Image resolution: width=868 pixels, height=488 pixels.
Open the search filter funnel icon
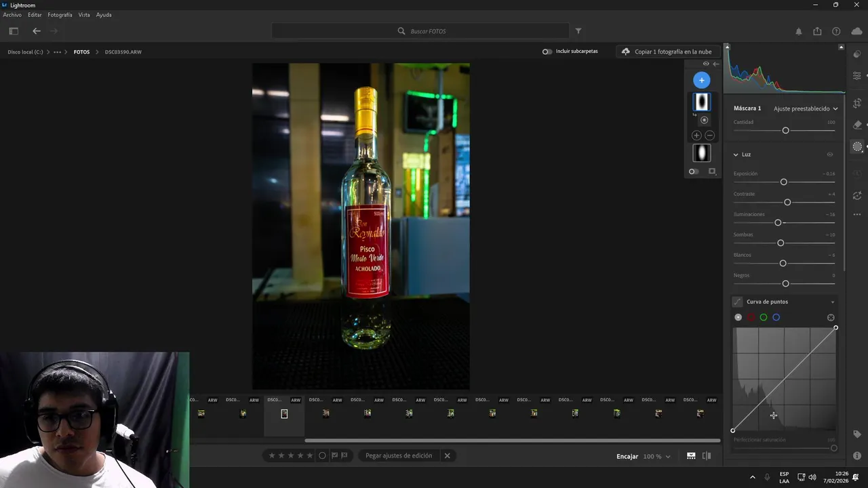click(578, 31)
